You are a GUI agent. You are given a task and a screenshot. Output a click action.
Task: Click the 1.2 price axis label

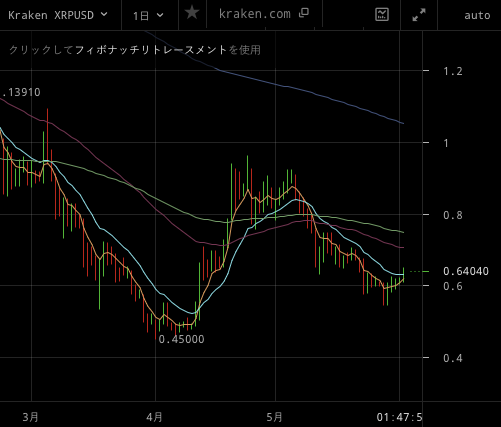click(x=453, y=71)
